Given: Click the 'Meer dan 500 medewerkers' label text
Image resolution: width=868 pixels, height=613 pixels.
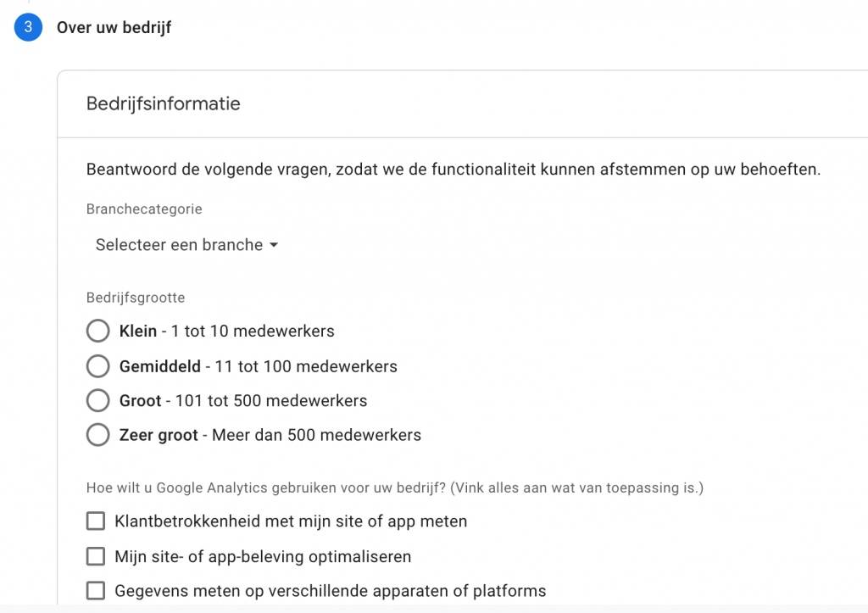Looking at the screenshot, I should pos(317,435).
